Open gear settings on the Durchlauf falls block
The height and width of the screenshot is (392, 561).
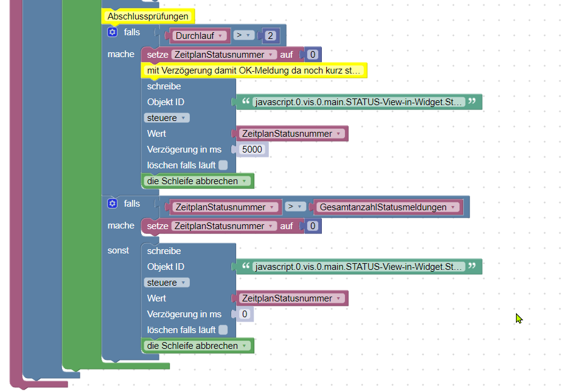(113, 32)
